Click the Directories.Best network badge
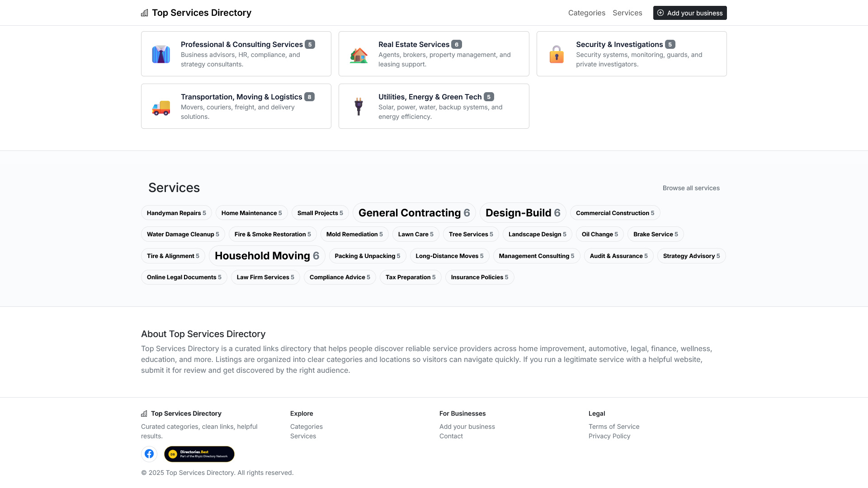The height and width of the screenshot is (488, 868). (x=199, y=454)
